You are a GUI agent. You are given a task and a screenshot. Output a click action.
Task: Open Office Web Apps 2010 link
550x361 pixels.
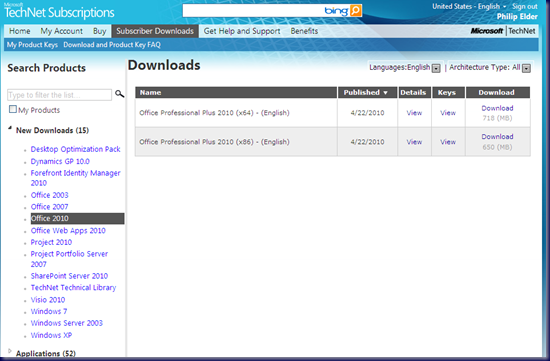[68, 230]
